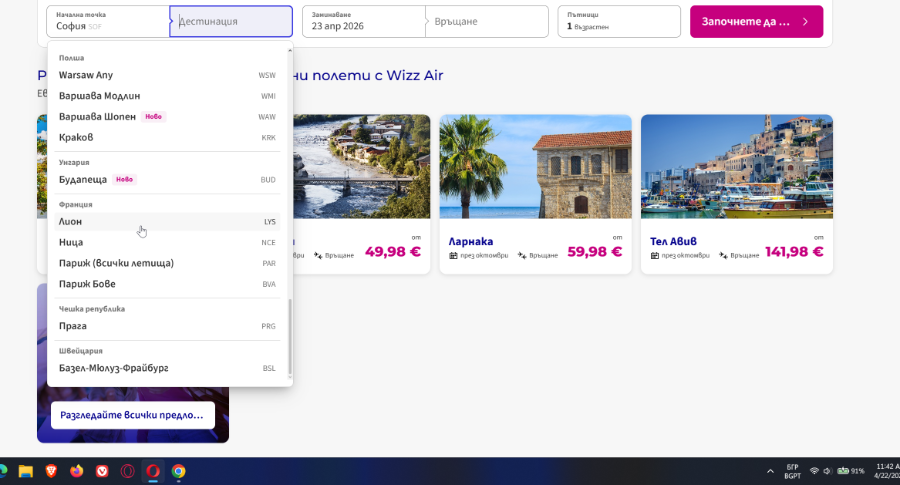Open Vivaldi browser from the taskbar
Screen dimensions: 900x485
(x=102, y=471)
